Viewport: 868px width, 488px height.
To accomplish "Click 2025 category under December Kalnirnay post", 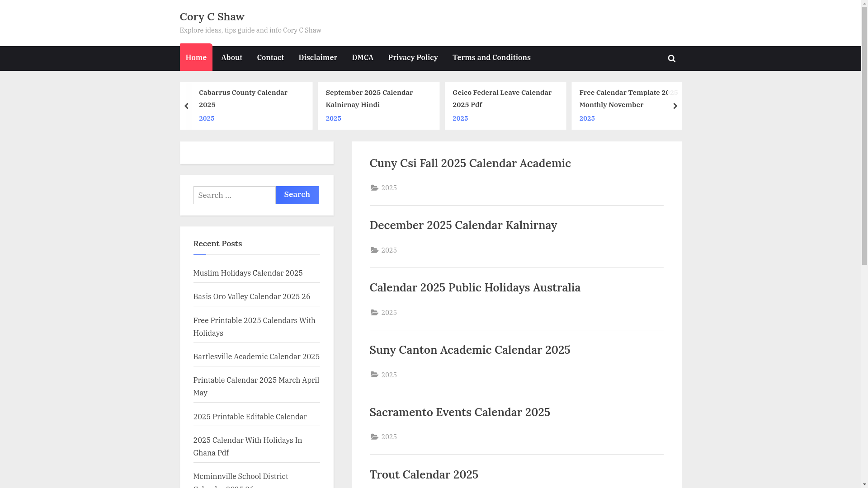I will pyautogui.click(x=389, y=250).
